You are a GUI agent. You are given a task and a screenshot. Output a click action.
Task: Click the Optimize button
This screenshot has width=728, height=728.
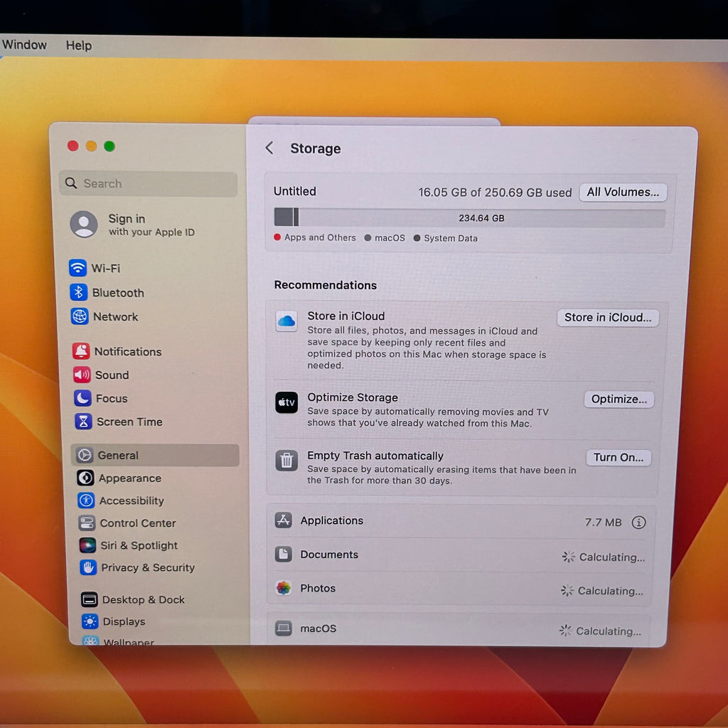click(619, 400)
